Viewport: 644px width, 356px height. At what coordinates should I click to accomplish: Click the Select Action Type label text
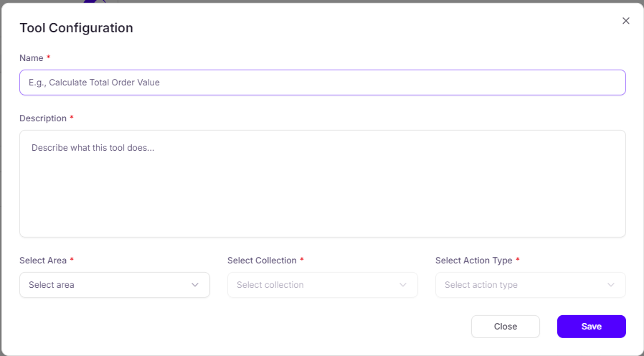473,261
